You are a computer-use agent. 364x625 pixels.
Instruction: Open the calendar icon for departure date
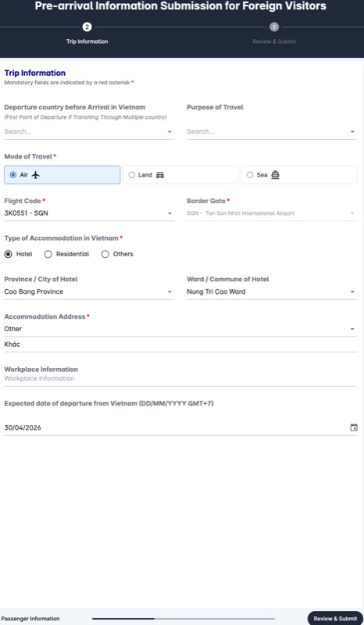click(354, 427)
